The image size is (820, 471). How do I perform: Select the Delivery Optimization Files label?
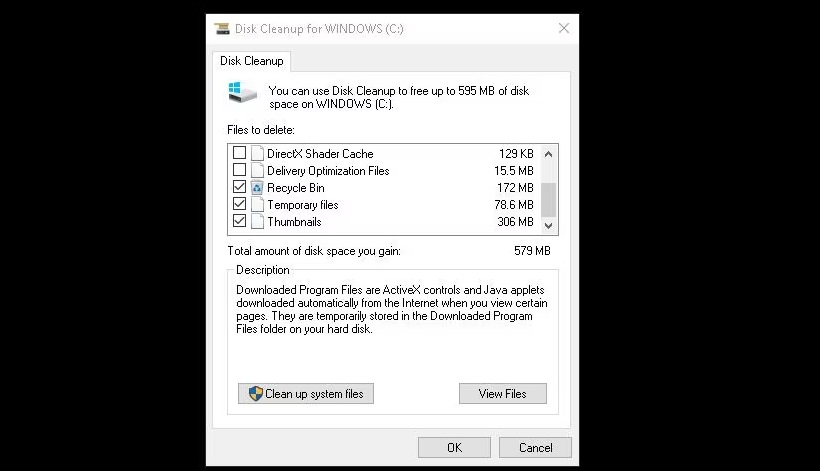tap(328, 171)
